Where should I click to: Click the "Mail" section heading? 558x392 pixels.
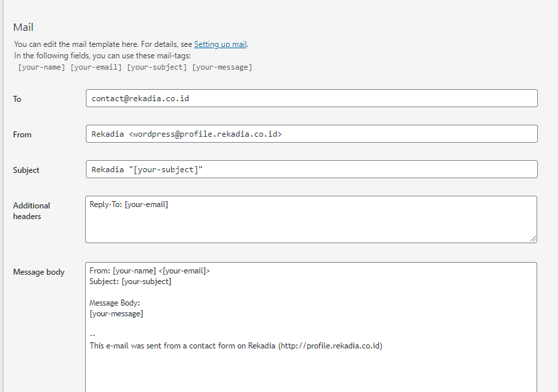(23, 27)
